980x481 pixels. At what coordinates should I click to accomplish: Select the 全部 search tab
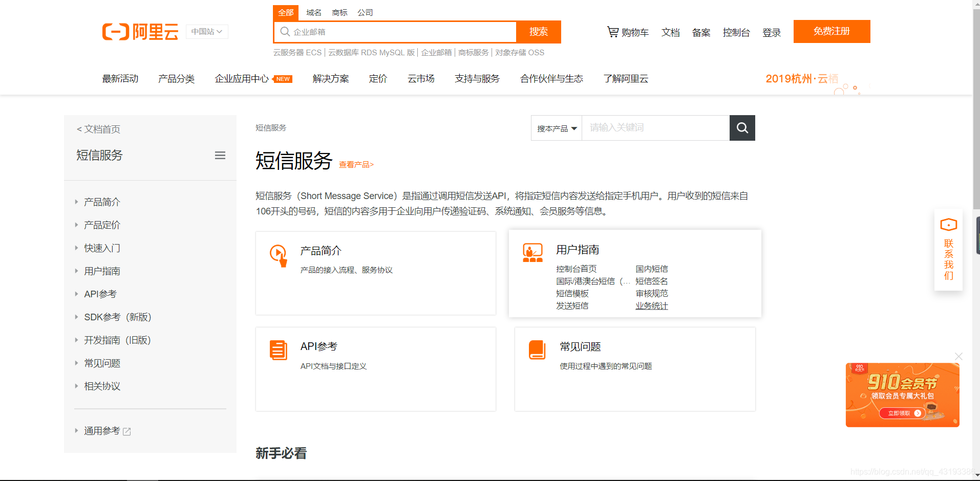pyautogui.click(x=286, y=13)
